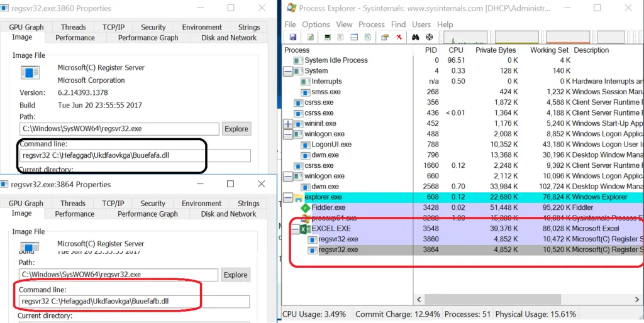644x323 pixels.
Task: Switch to Threads tab in 3860 Properties
Action: point(73,27)
